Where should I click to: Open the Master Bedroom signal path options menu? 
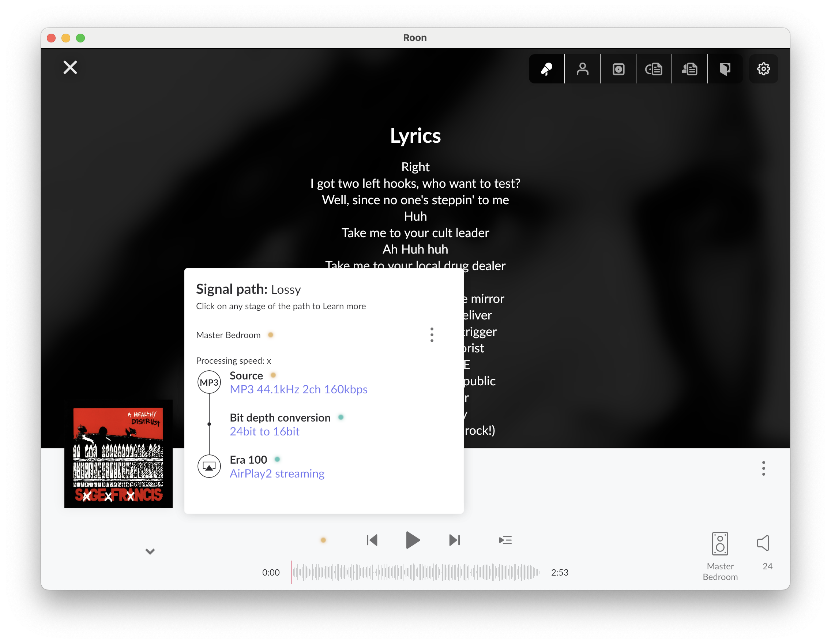click(x=432, y=335)
